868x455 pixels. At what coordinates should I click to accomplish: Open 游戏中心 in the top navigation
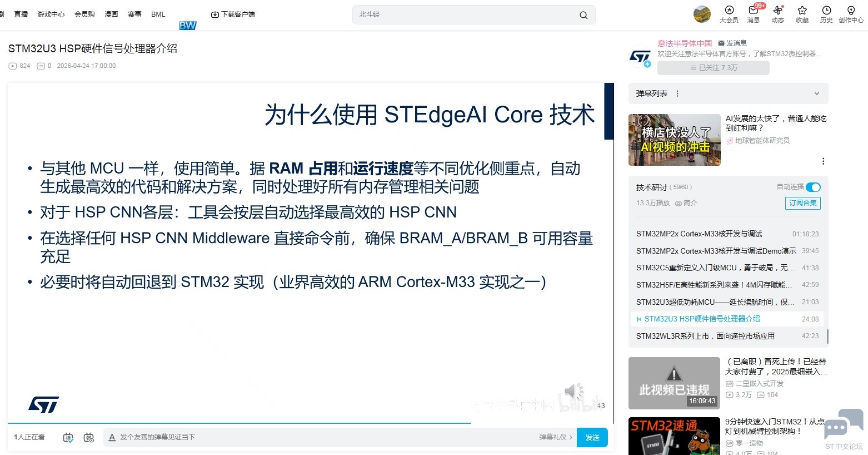(51, 14)
